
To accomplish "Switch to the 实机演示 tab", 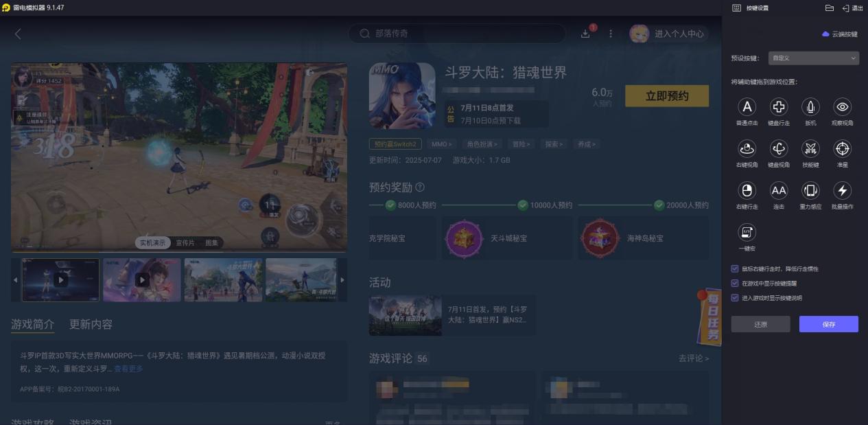I will tap(152, 243).
